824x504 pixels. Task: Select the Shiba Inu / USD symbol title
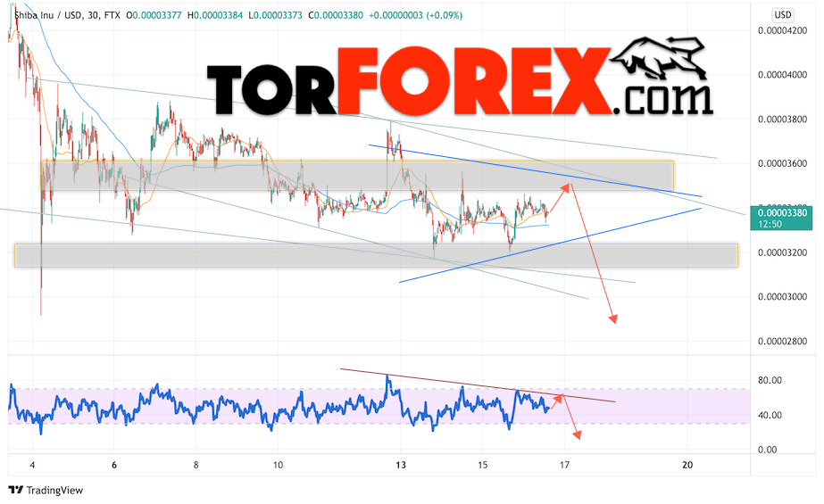[47, 15]
